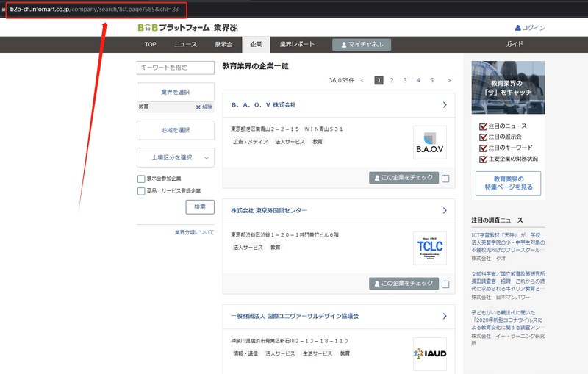Click the TCLC company logo
588x374 pixels.
[x=430, y=248]
